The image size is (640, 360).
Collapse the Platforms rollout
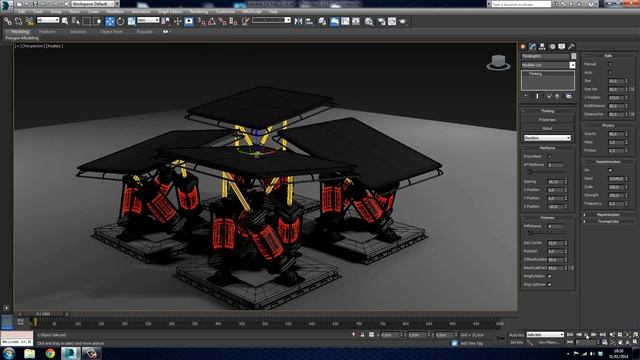click(547, 148)
